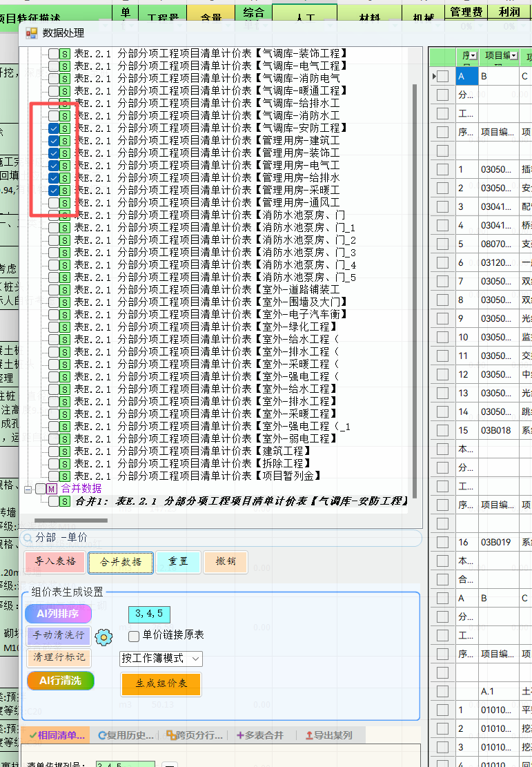The width and height of the screenshot is (532, 767).
Task: Enable the 单价链接原表 checkbox
Action: tap(133, 636)
